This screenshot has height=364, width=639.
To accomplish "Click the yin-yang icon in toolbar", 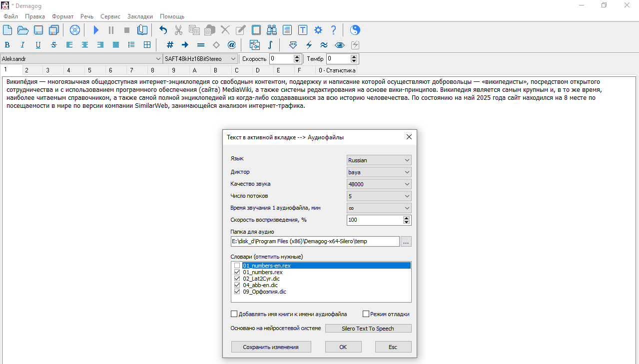I will click(355, 30).
